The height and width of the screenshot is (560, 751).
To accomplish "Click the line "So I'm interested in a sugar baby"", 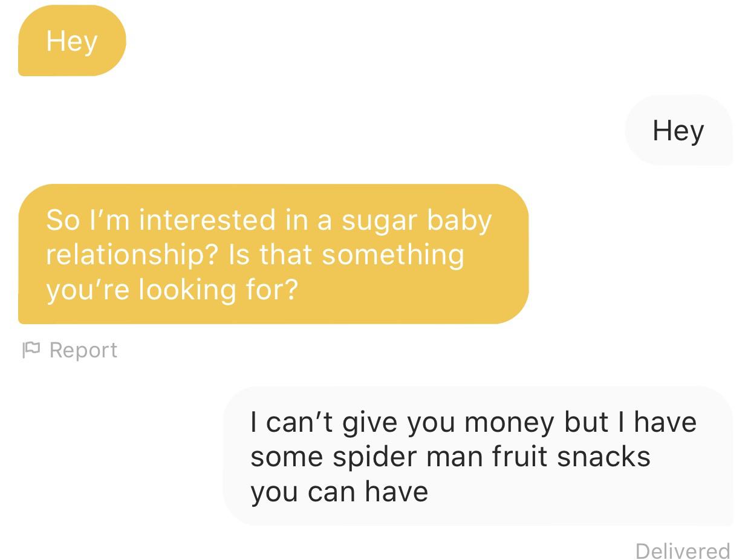I will coord(269,220).
